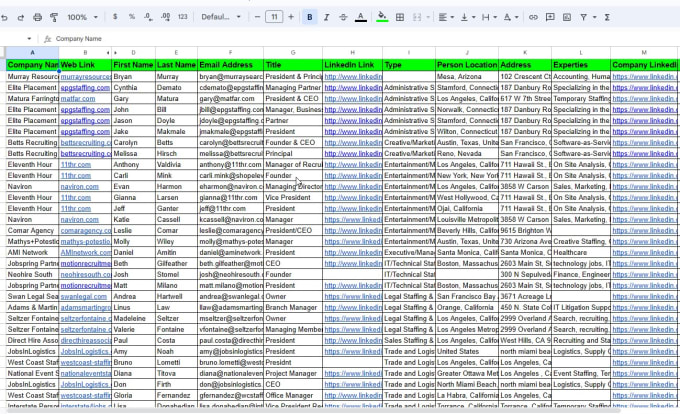
Task: Click the font size field showing 11
Action: pos(274,17)
